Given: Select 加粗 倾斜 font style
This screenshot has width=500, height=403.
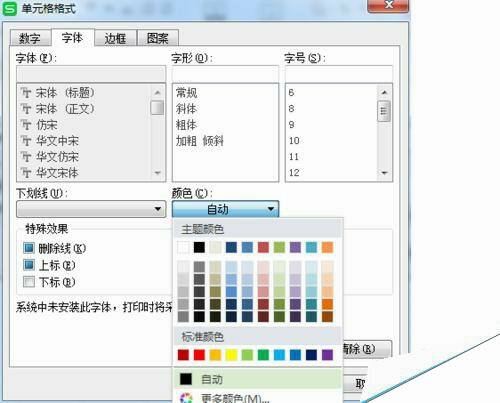Looking at the screenshot, I should point(200,141).
